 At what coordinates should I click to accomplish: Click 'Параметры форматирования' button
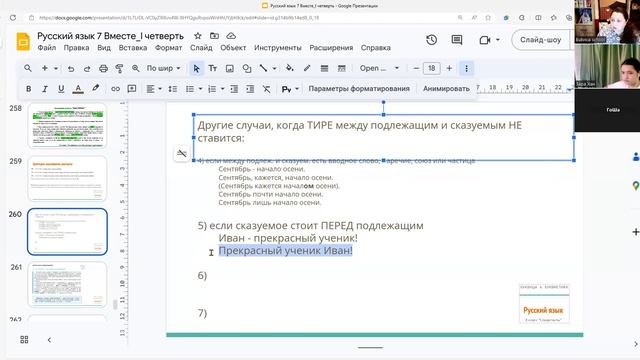pyautogui.click(x=359, y=89)
